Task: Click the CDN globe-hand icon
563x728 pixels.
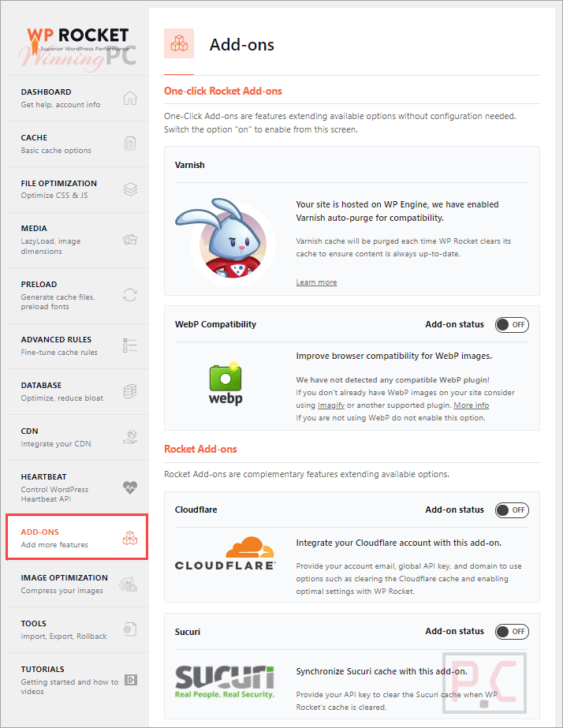Action: [130, 437]
